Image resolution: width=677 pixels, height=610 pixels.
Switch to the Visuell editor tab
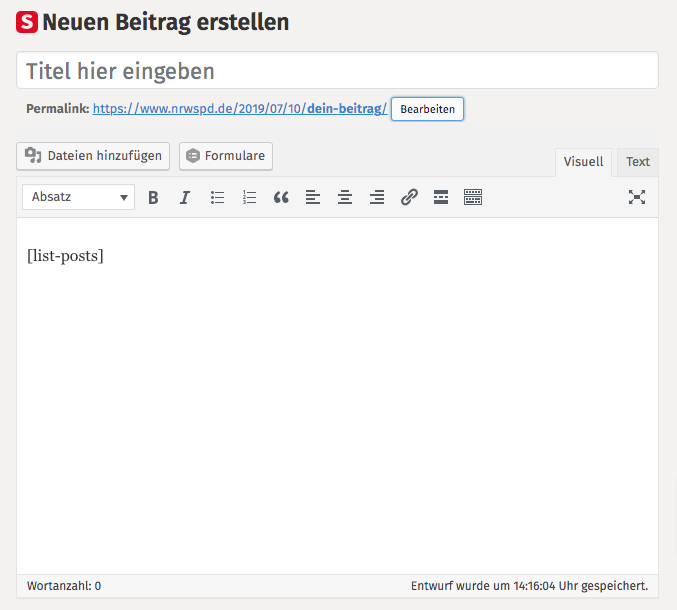pyautogui.click(x=583, y=162)
